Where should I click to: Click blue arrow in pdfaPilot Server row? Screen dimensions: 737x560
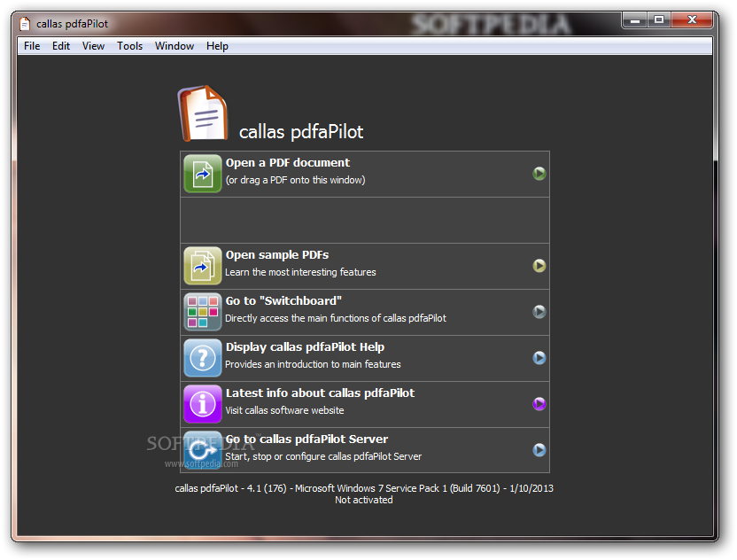click(539, 450)
